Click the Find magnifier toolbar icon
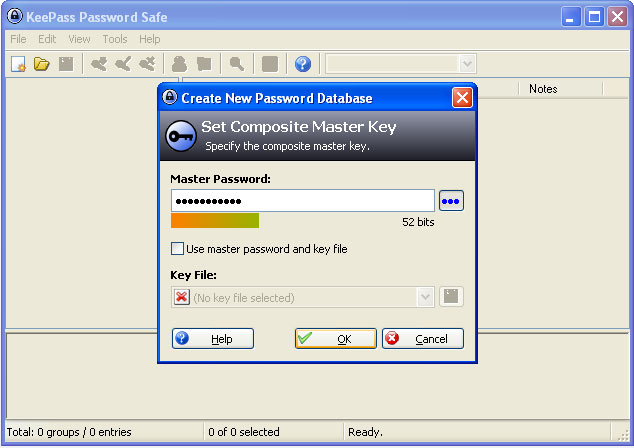Screen dimensions: 634x448 click(x=237, y=64)
